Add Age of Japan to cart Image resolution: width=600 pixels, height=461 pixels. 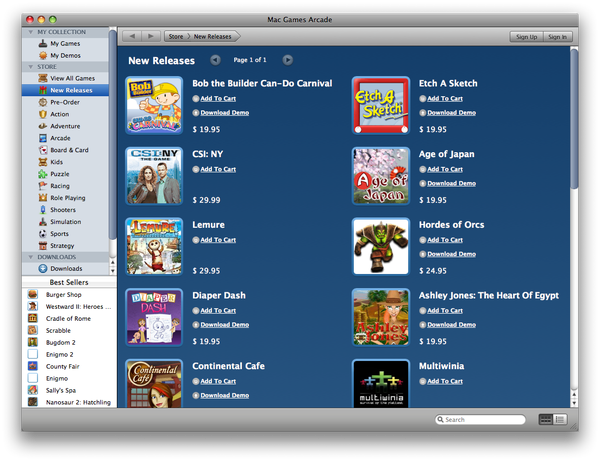tap(445, 169)
